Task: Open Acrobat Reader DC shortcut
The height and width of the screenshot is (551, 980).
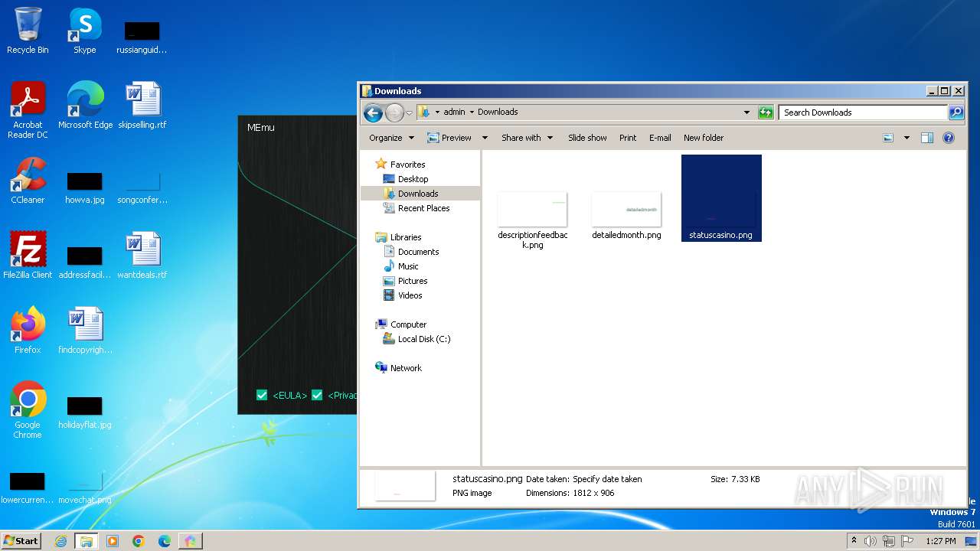Action: point(28,110)
